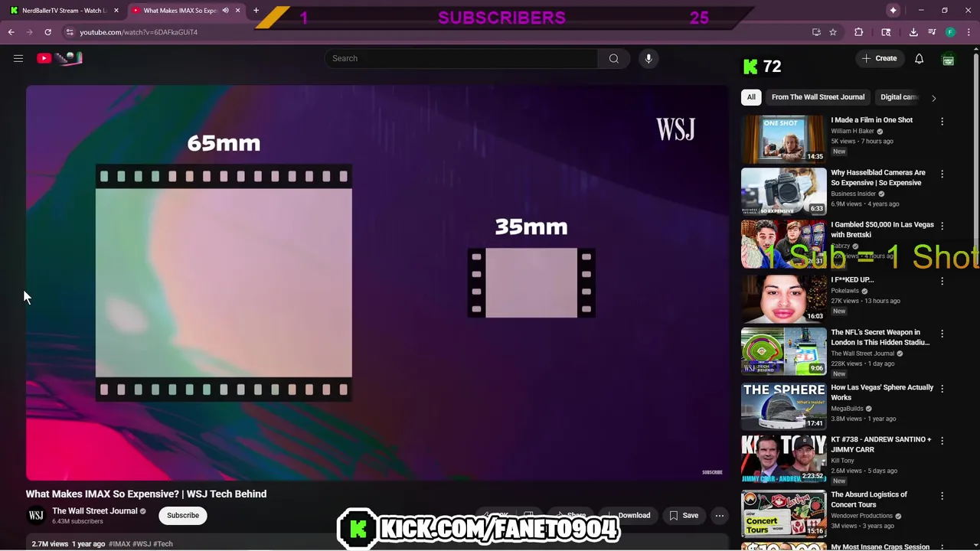Switch to What Makes IMAX So Expensive tab

pos(180,11)
